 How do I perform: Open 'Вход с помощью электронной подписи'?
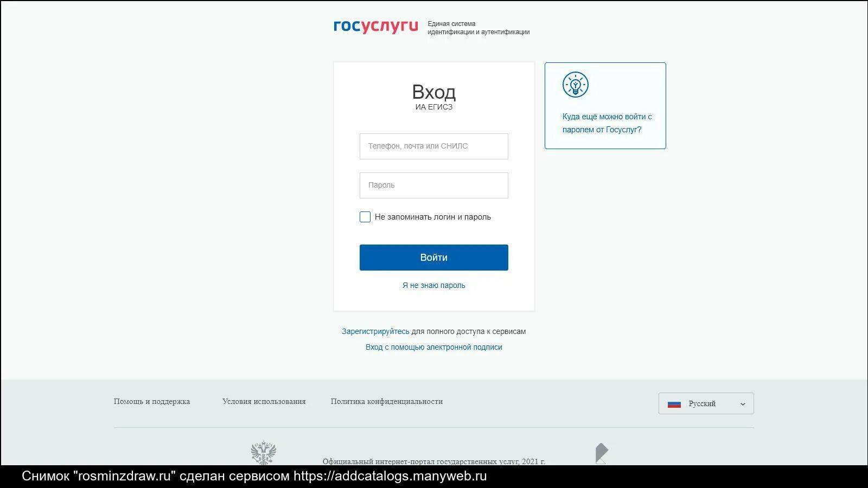434,347
